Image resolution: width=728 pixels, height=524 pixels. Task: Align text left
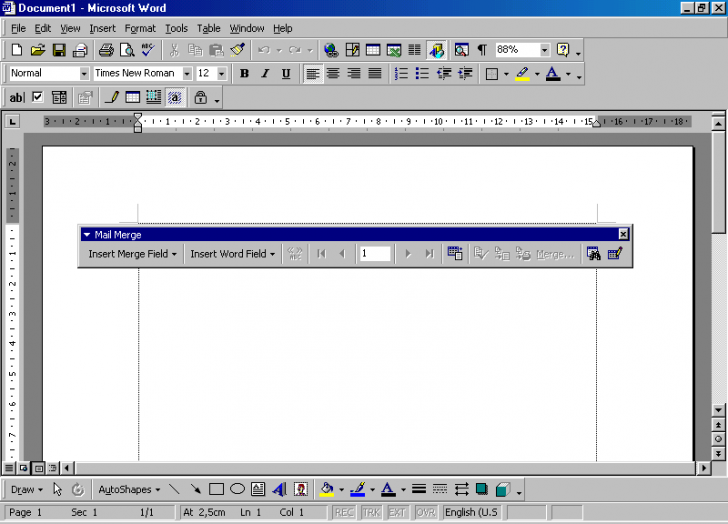(x=312, y=73)
